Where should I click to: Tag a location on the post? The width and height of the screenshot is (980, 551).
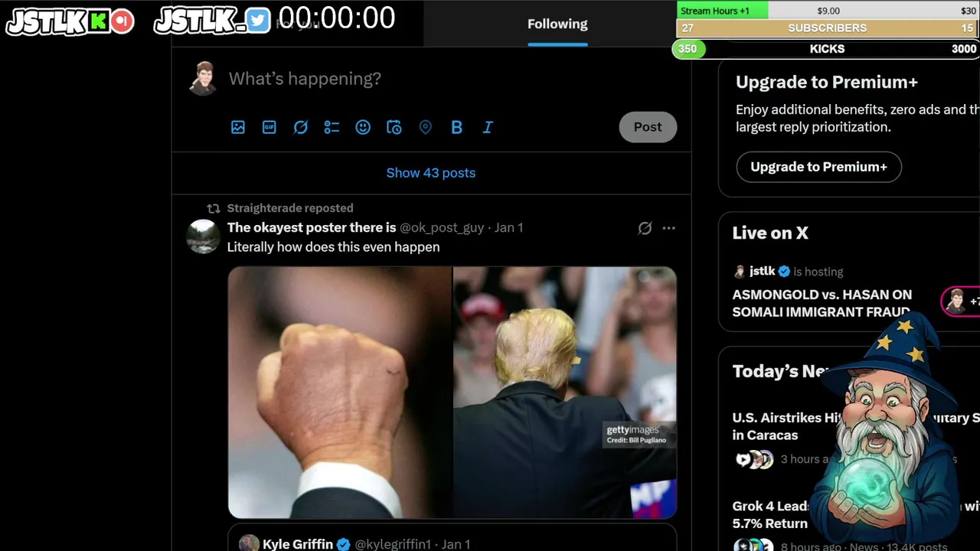tap(426, 127)
